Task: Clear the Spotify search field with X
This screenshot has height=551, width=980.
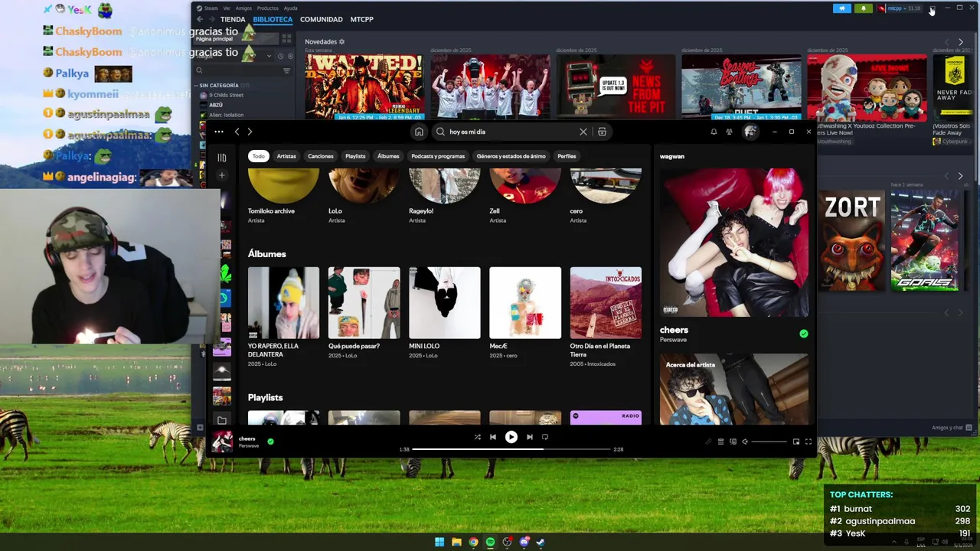Action: (583, 132)
